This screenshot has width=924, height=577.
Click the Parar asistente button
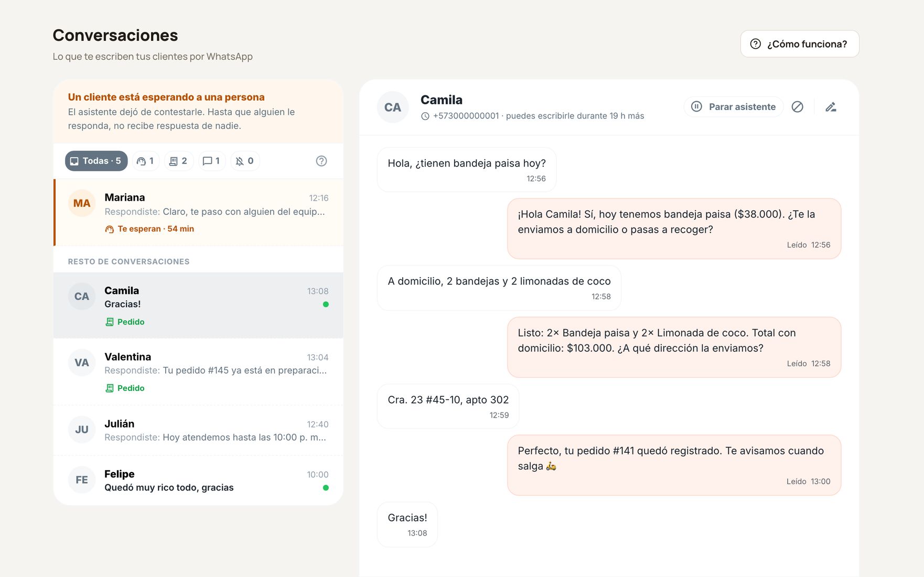[733, 107]
